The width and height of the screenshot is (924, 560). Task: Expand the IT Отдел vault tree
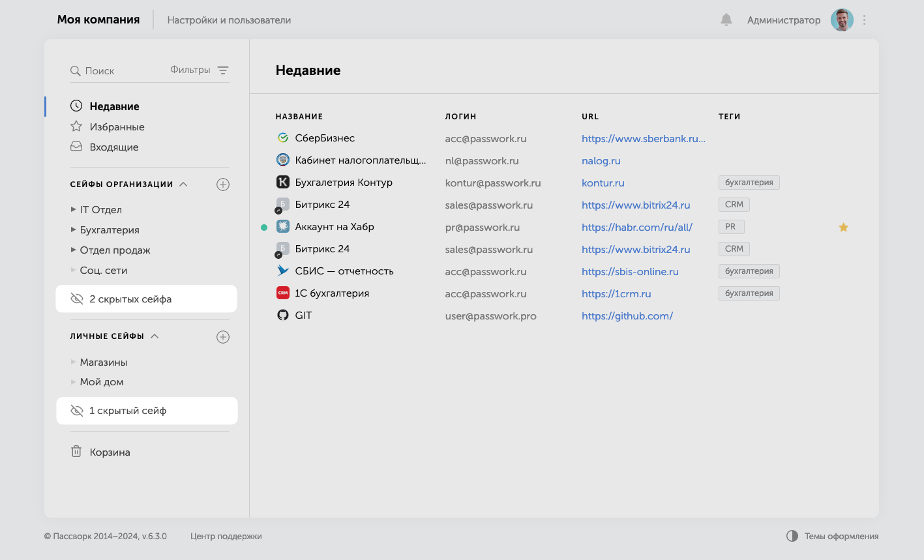73,210
